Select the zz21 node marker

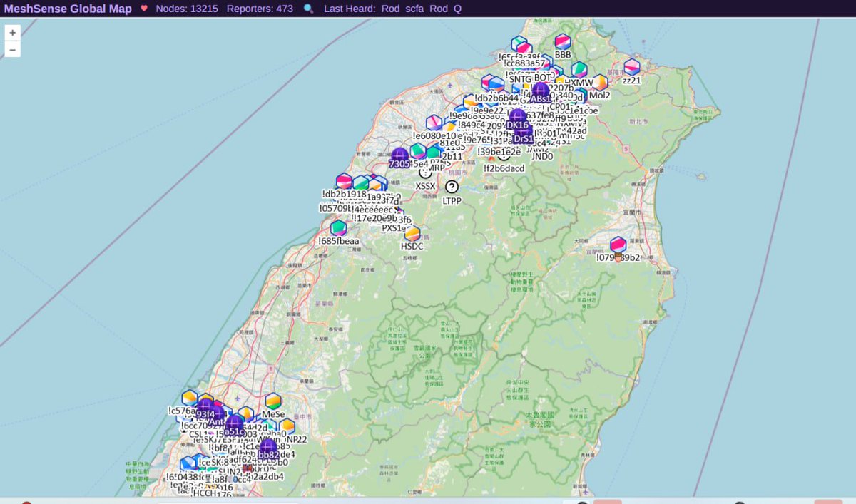[x=632, y=68]
